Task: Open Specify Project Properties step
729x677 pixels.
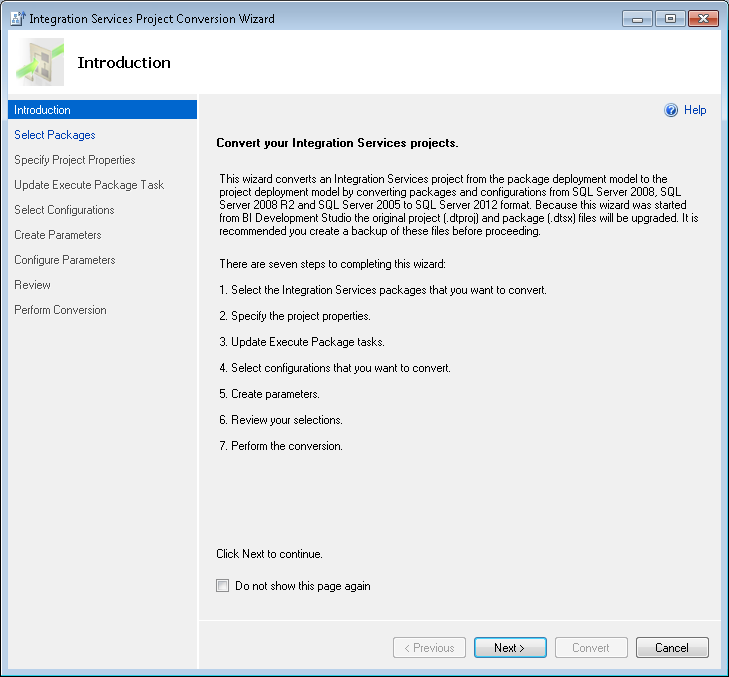Action: [x=75, y=160]
